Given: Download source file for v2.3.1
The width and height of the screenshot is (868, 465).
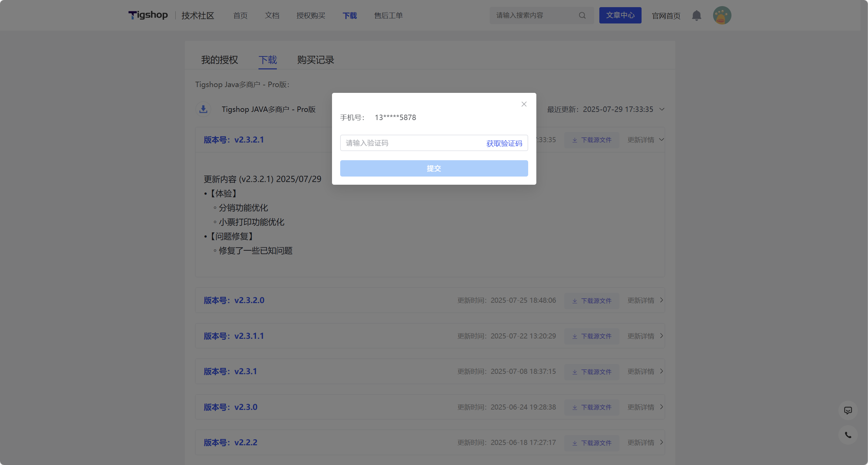Looking at the screenshot, I should [x=592, y=372].
